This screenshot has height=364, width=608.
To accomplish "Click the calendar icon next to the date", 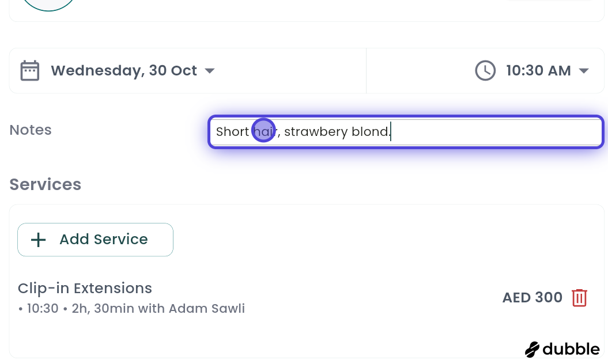I will pyautogui.click(x=29, y=70).
